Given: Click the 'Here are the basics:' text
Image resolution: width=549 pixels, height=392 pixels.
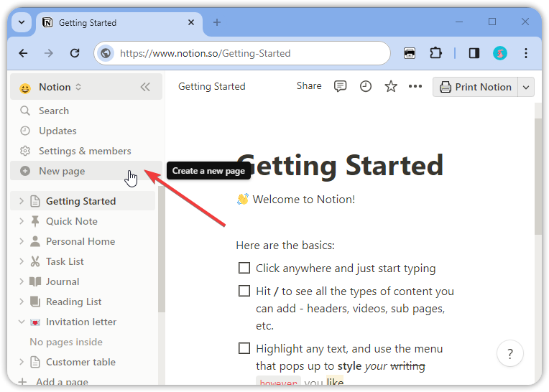Looking at the screenshot, I should click(285, 246).
